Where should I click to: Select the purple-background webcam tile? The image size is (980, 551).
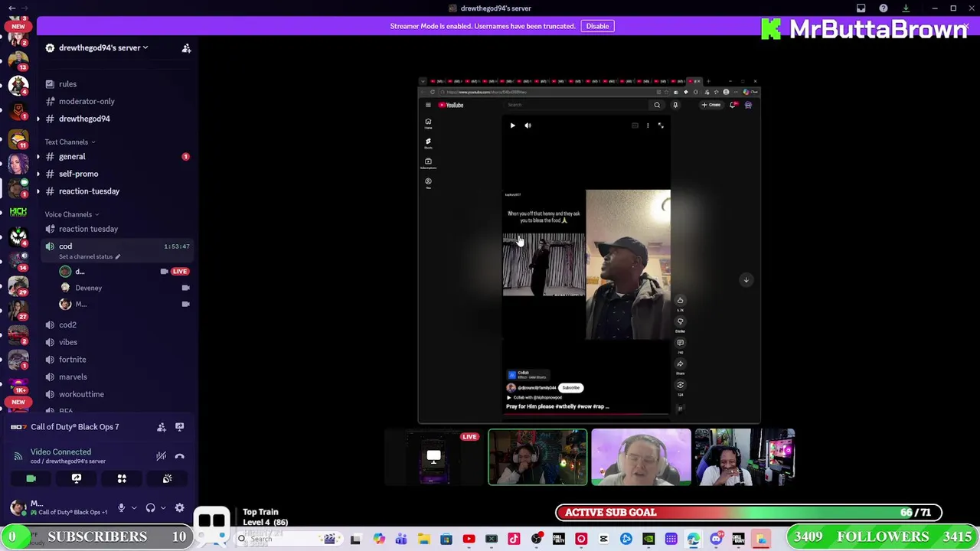[x=641, y=457]
